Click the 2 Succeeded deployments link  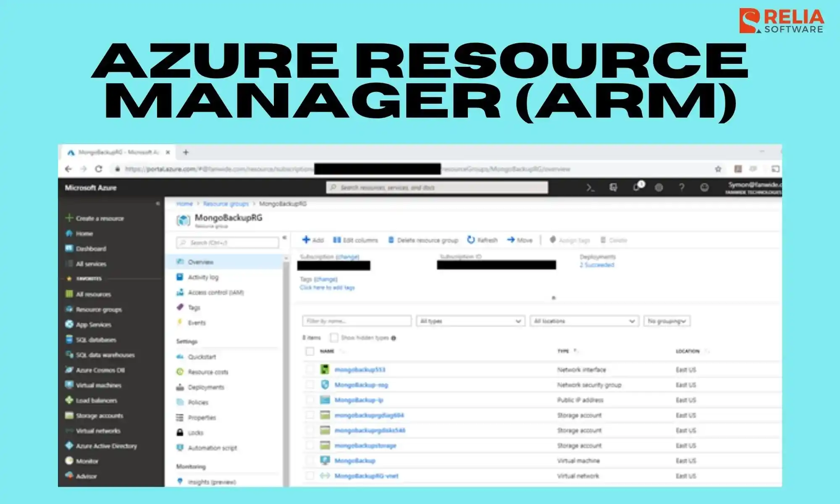tap(597, 265)
